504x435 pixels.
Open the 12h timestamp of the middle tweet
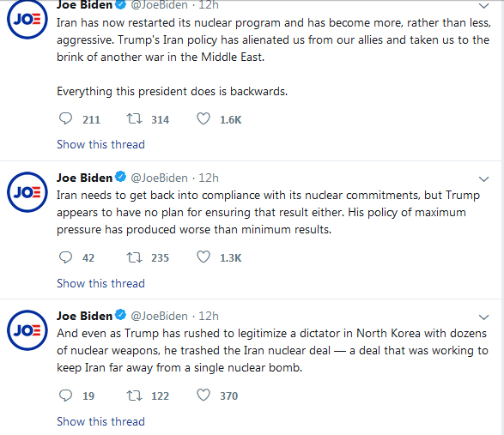209,178
